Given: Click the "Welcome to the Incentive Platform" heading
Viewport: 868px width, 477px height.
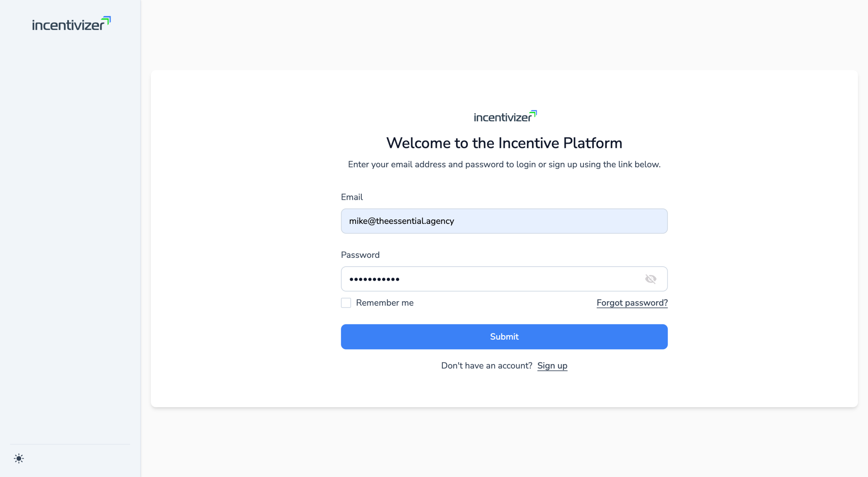Looking at the screenshot, I should (x=504, y=143).
